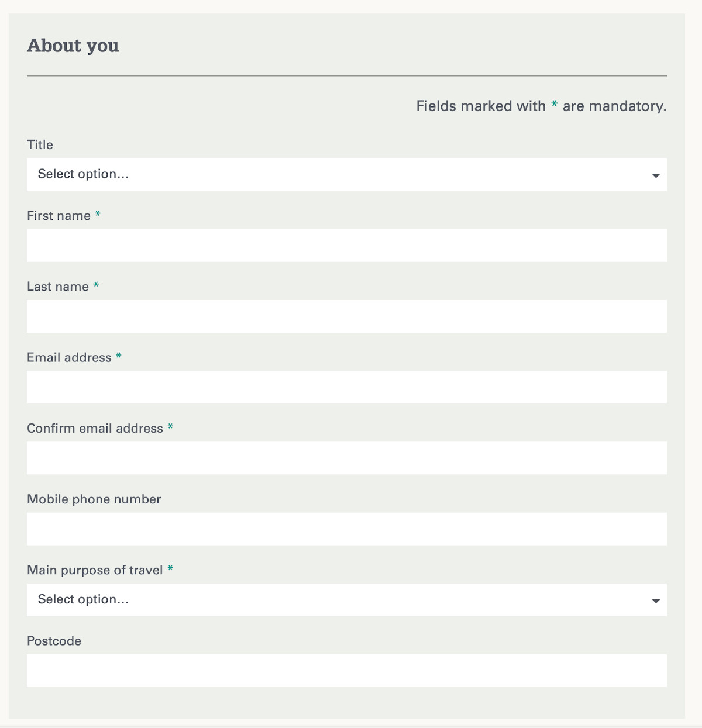Click into the Email address text box

click(346, 387)
